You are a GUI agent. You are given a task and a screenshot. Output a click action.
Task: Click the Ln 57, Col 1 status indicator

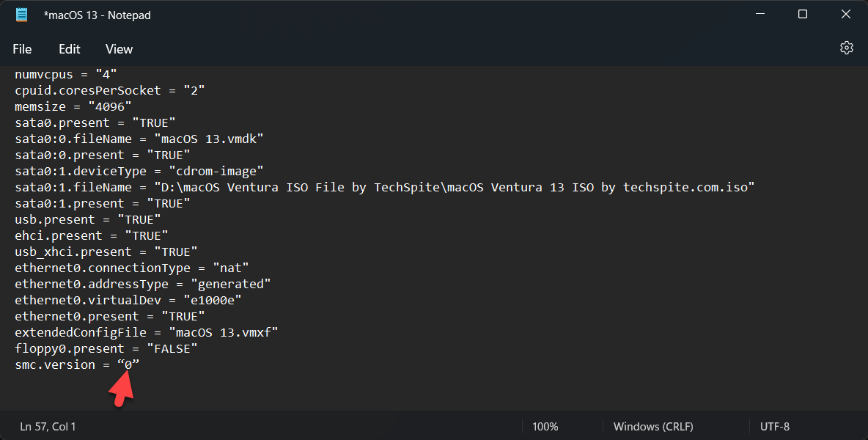[x=48, y=426]
